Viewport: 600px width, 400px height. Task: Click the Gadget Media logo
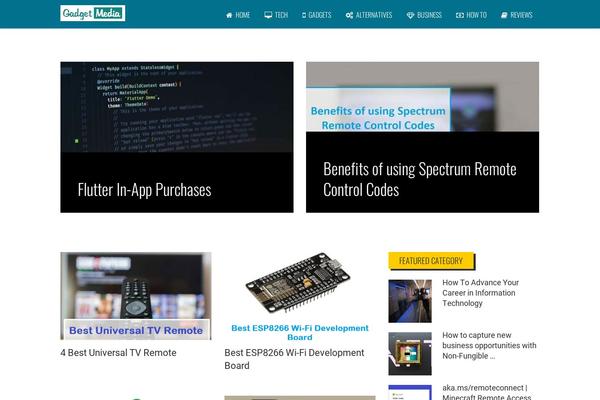coord(93,13)
